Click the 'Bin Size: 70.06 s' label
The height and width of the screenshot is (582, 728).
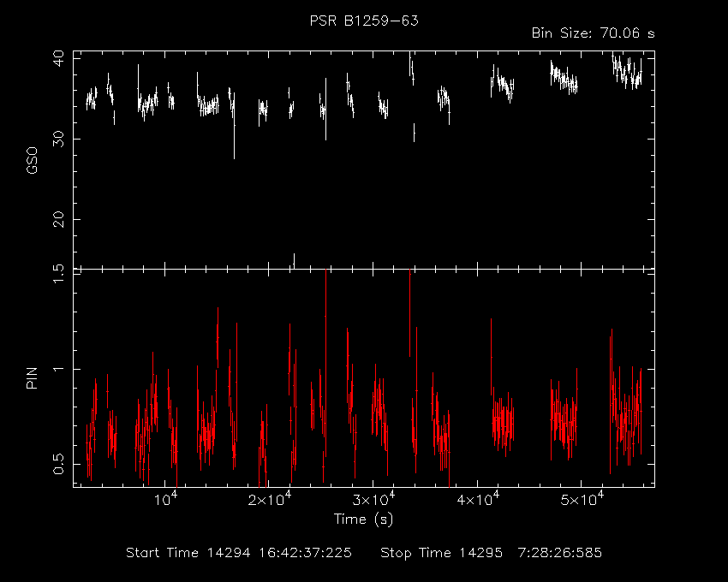[593, 33]
